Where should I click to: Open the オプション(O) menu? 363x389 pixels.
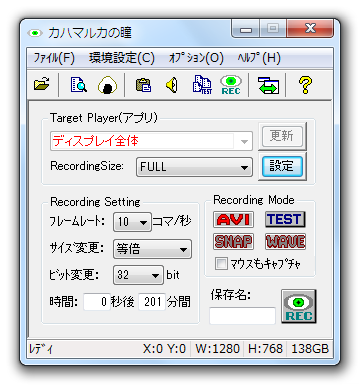(196, 58)
